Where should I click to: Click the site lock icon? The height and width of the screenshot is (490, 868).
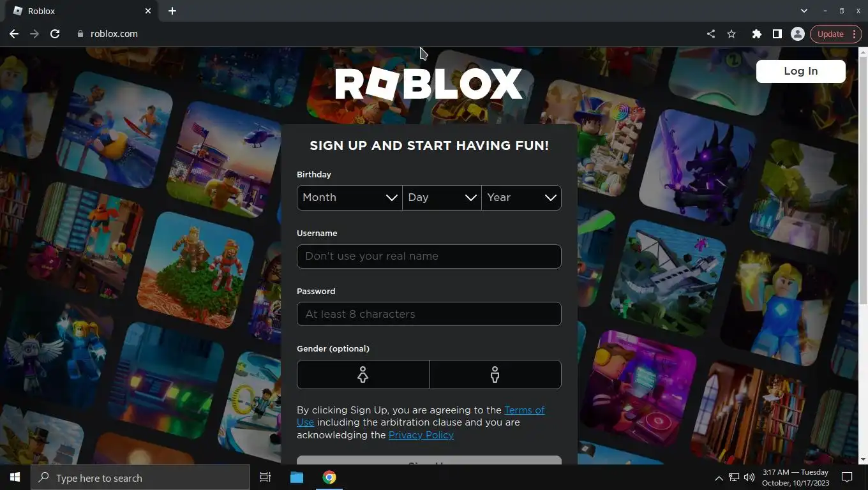(x=80, y=34)
